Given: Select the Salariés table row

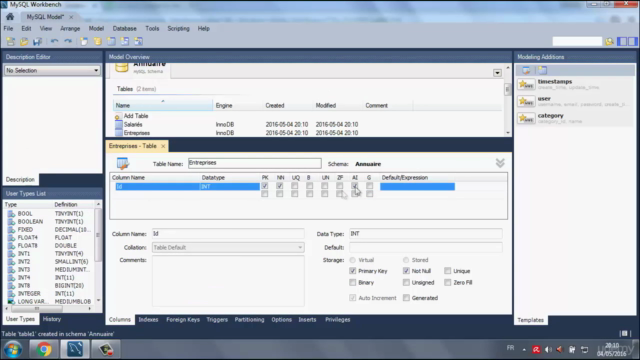Looking at the screenshot, I should (x=308, y=124).
